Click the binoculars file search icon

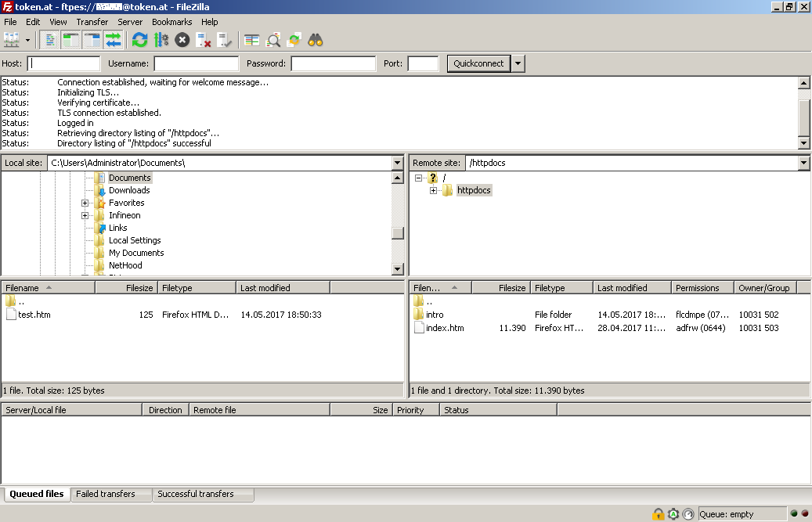click(316, 39)
